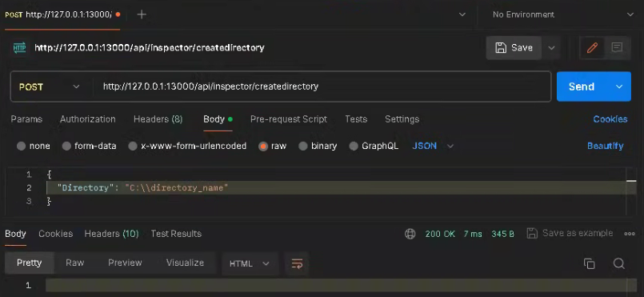This screenshot has height=297, width=644.
Task: Switch to the Headers (8) request tab
Action: (x=158, y=119)
